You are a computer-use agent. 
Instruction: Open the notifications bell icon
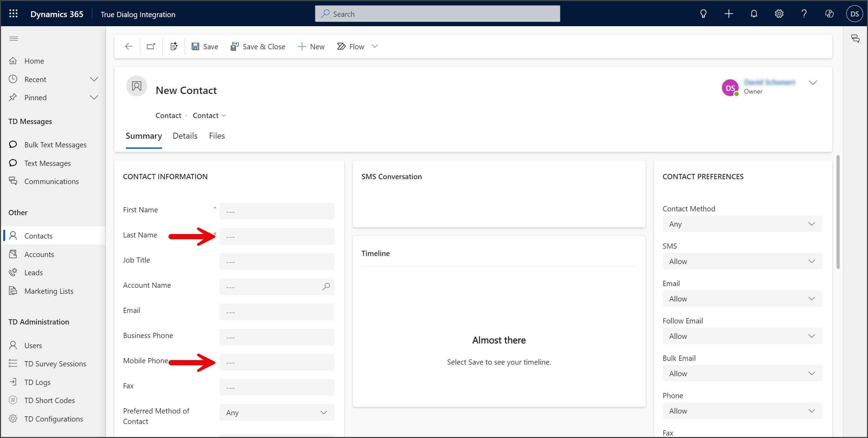pyautogui.click(x=754, y=14)
